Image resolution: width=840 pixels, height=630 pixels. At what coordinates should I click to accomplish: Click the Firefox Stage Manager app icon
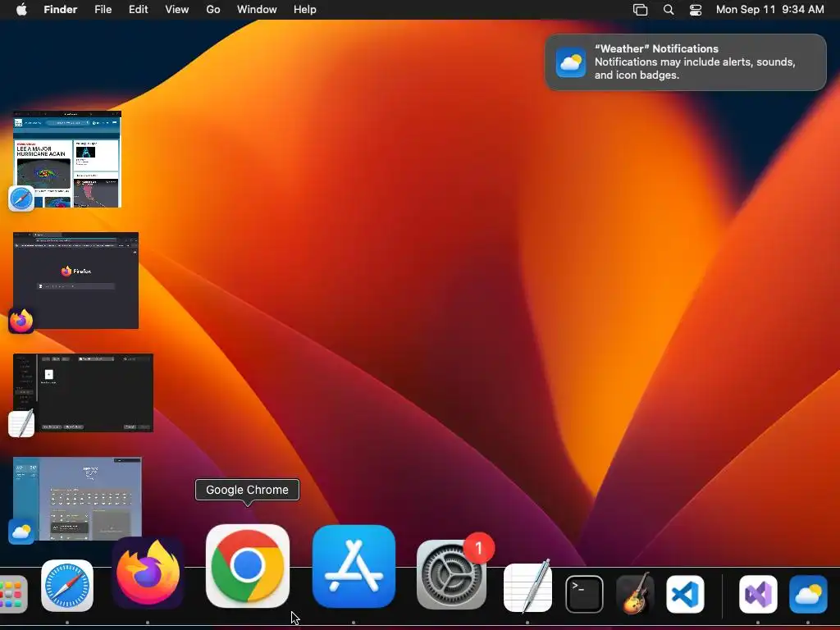pos(21,321)
